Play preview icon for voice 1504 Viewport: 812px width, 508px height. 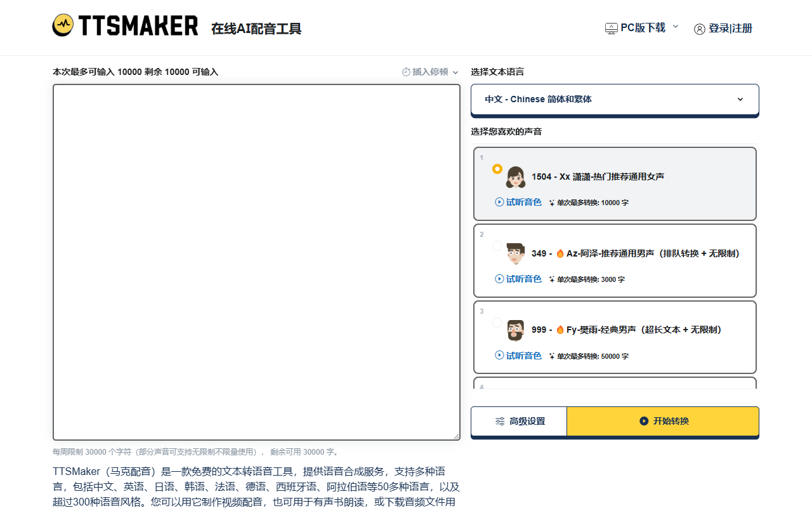(499, 202)
